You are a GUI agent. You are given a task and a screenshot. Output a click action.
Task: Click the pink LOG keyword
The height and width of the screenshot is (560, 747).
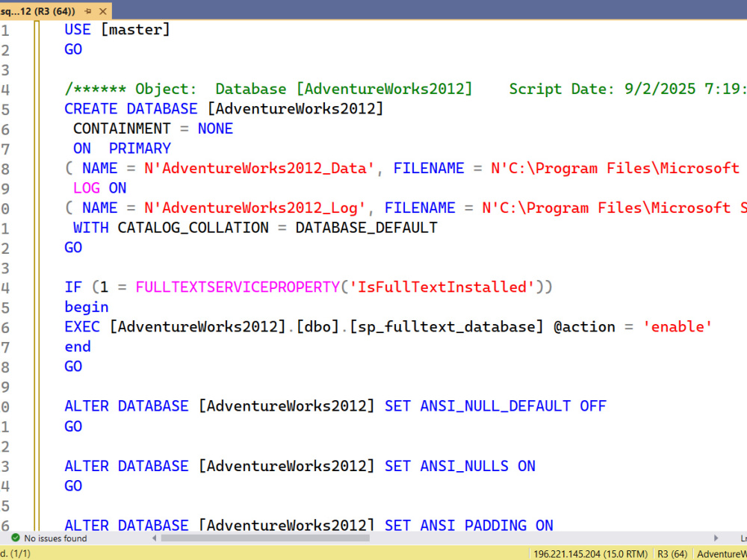click(86, 188)
